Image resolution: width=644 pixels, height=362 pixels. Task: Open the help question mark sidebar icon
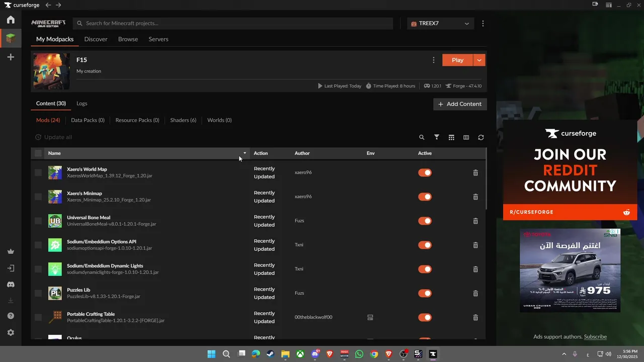click(x=11, y=316)
